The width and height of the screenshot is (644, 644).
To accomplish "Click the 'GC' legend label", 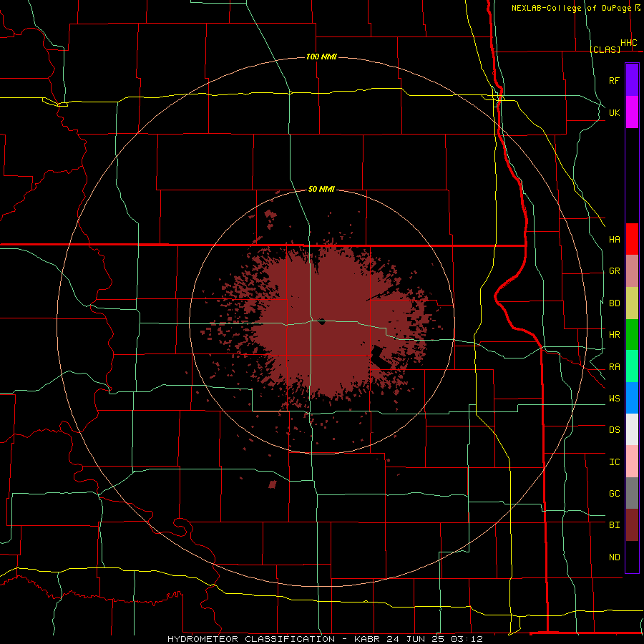I will point(615,494).
